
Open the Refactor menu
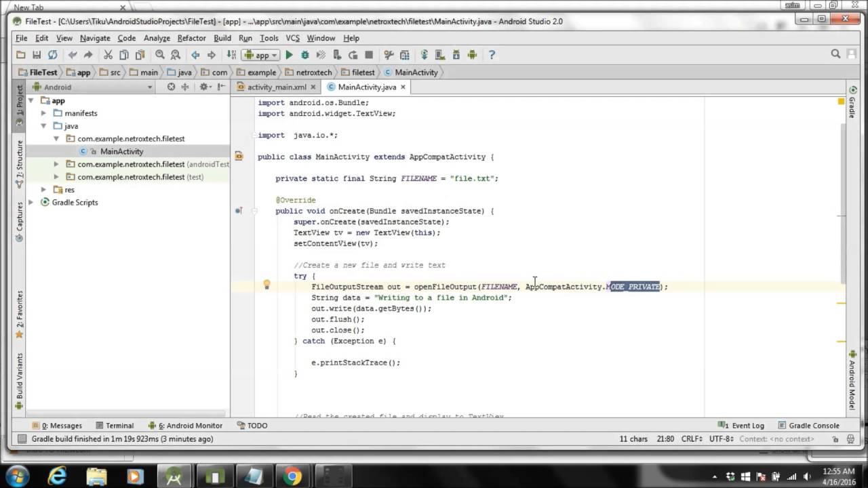pos(192,38)
